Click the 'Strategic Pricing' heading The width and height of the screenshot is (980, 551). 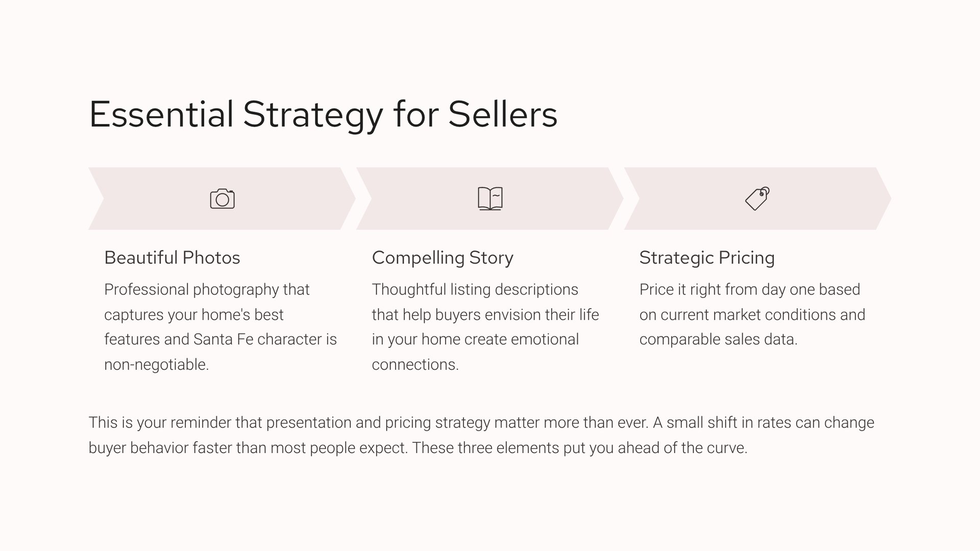pyautogui.click(x=707, y=258)
